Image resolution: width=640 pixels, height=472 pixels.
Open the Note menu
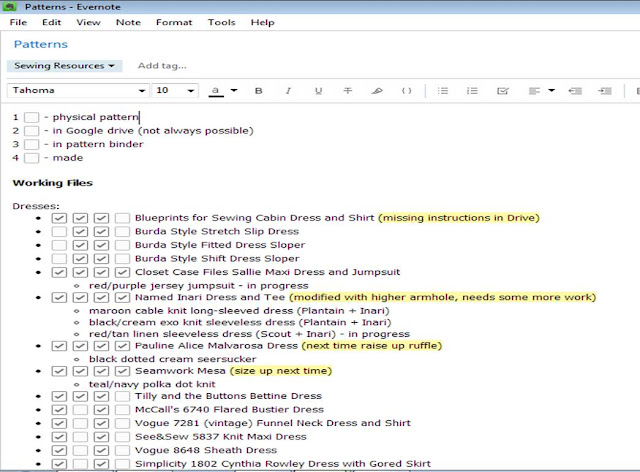pyautogui.click(x=128, y=22)
